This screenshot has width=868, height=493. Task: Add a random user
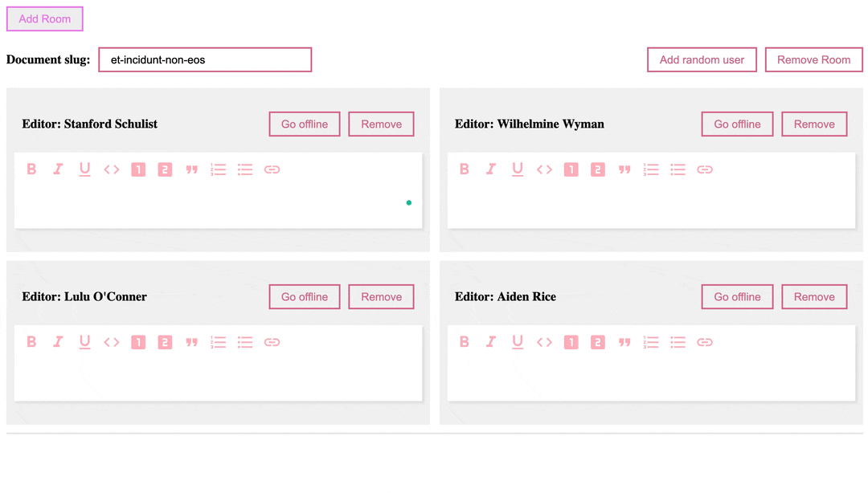click(x=702, y=60)
